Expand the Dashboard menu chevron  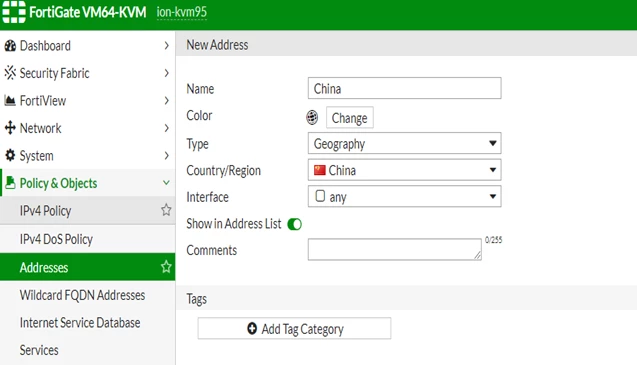[166, 46]
